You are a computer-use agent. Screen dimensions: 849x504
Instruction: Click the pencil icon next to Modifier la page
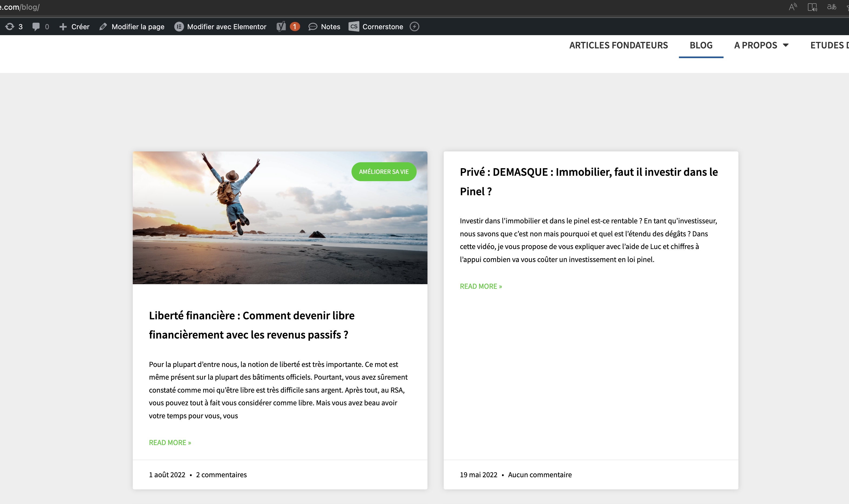tap(103, 26)
